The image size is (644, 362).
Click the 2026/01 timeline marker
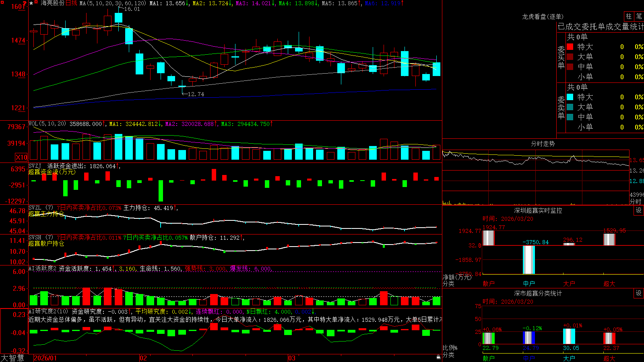click(x=45, y=358)
